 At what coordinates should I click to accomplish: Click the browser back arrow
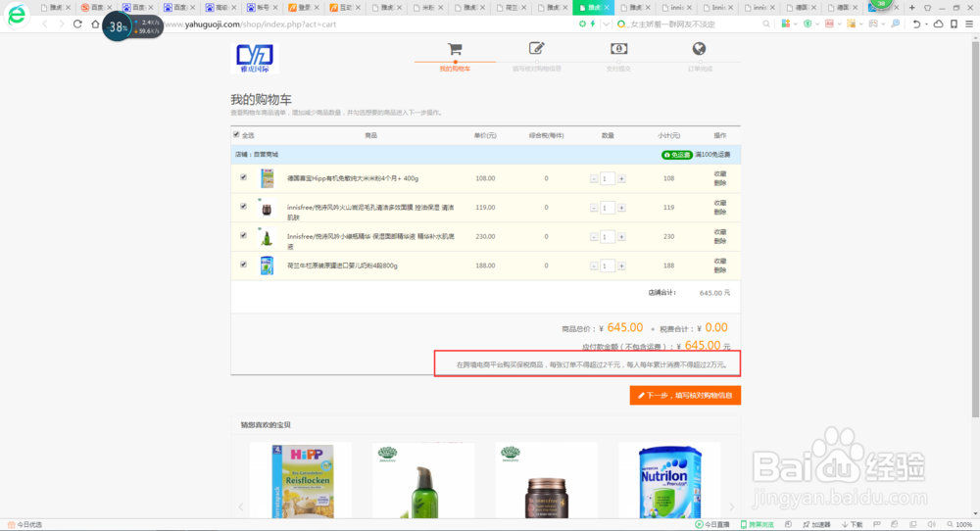[45, 24]
